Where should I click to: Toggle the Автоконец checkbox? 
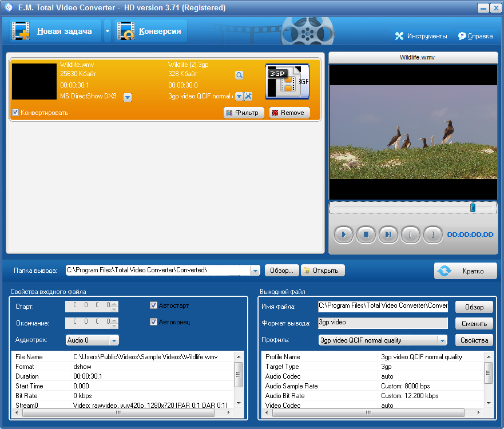click(154, 321)
